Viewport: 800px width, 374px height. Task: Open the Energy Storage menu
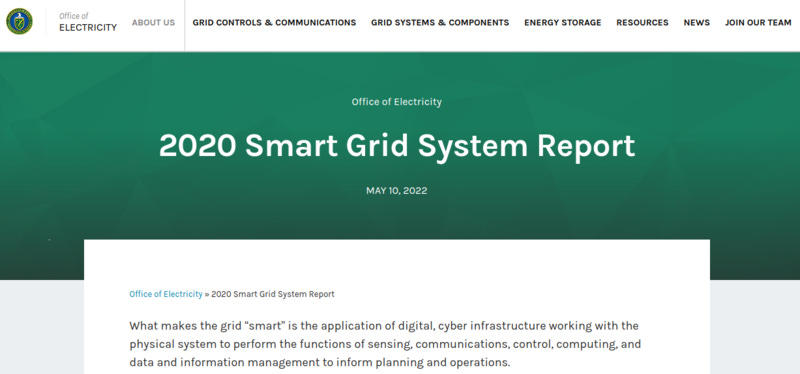pos(563,22)
